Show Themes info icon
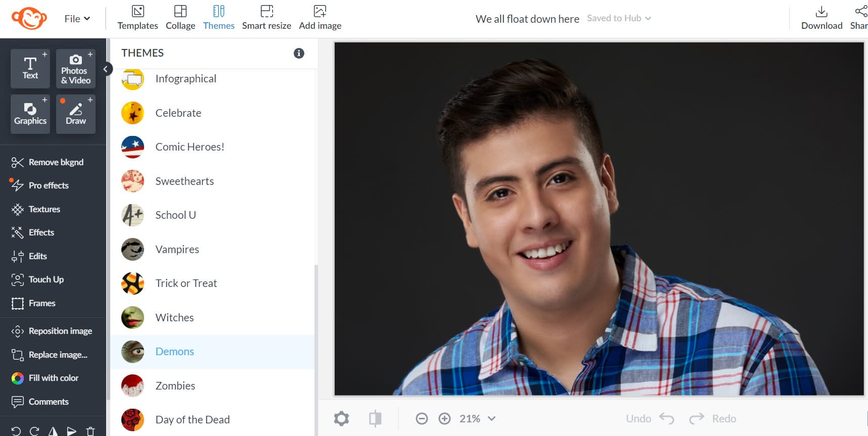This screenshot has width=868, height=436. [x=299, y=53]
